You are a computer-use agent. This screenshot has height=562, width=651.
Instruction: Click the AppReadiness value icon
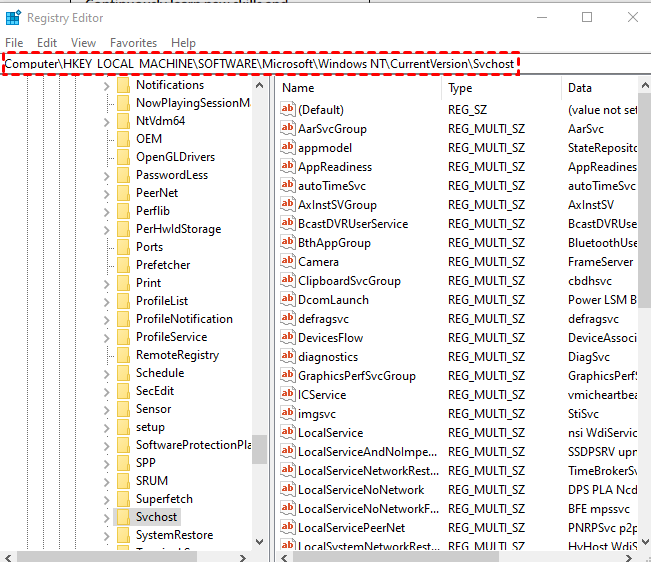pyautogui.click(x=288, y=166)
